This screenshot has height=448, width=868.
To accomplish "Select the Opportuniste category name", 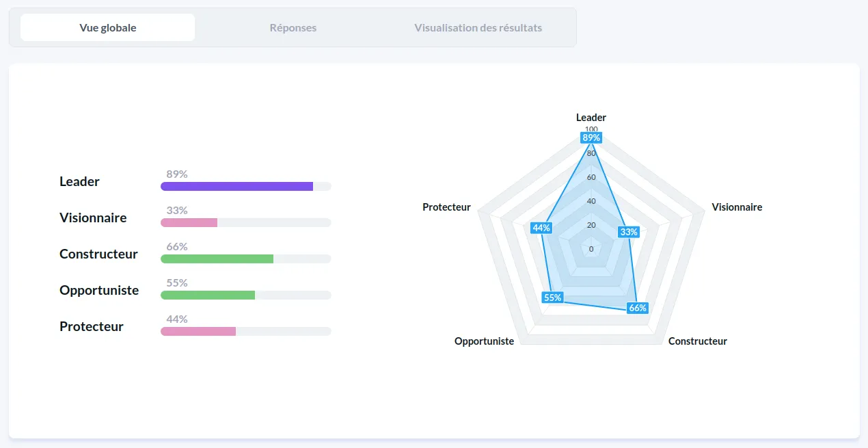I will (x=100, y=290).
